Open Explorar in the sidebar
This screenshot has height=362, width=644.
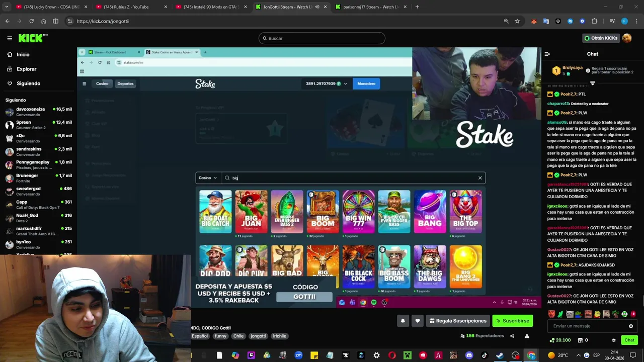(x=26, y=69)
